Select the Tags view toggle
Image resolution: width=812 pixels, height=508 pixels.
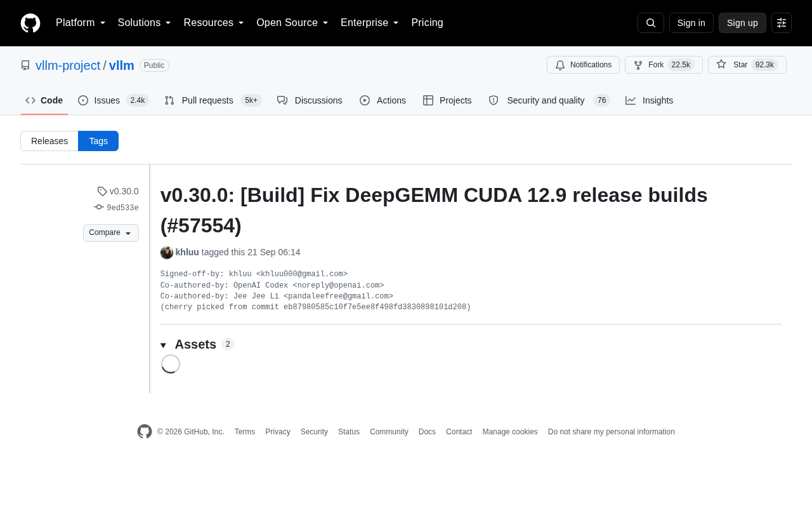click(x=98, y=141)
